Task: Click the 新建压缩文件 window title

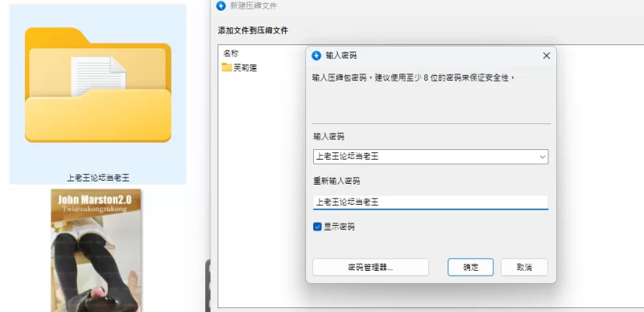Action: coord(254,6)
